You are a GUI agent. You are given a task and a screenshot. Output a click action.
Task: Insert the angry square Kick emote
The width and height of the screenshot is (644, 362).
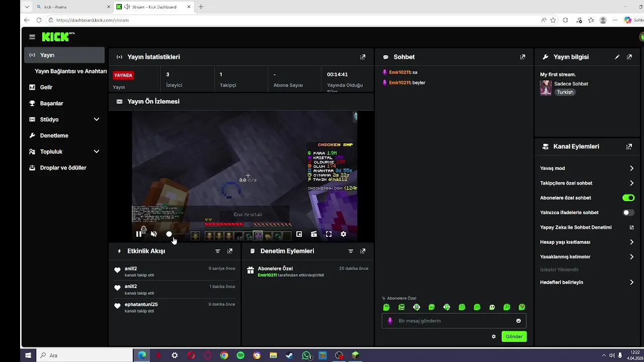401,307
